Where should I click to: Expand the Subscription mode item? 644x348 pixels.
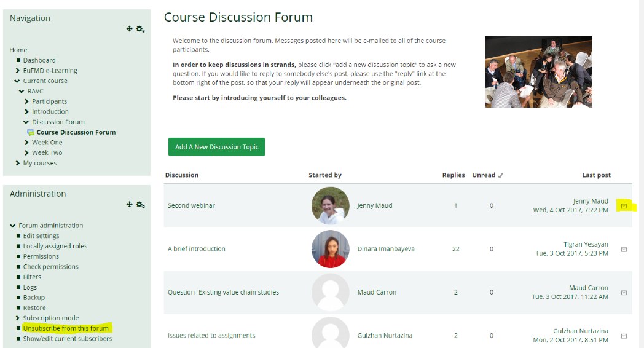(x=17, y=318)
